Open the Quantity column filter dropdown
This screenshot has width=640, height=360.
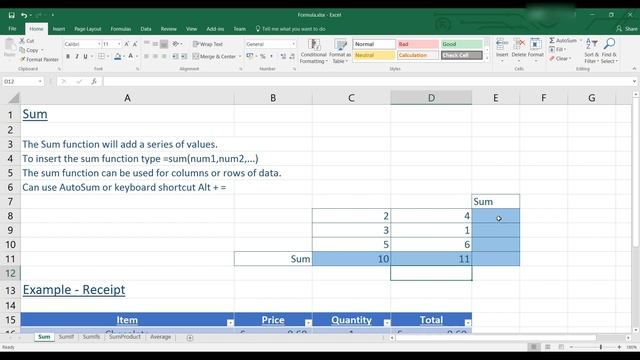coord(386,322)
